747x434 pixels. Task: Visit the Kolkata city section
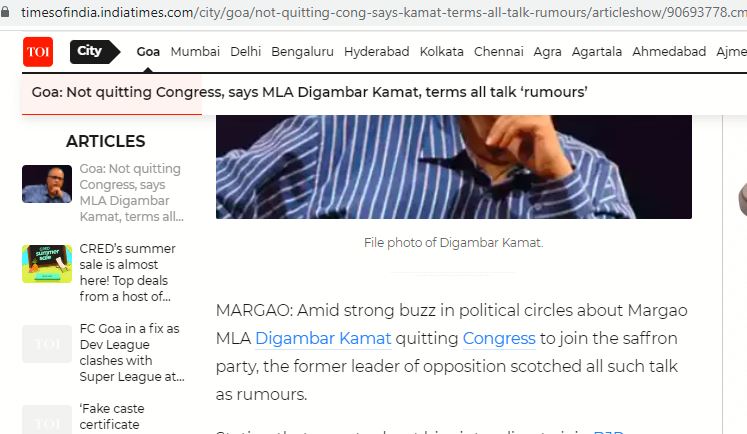point(442,51)
